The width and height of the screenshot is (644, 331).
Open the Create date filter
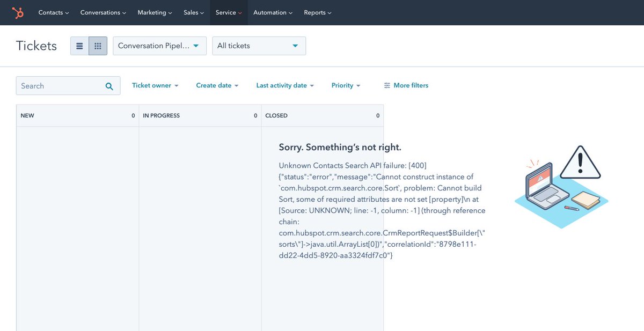coord(217,85)
